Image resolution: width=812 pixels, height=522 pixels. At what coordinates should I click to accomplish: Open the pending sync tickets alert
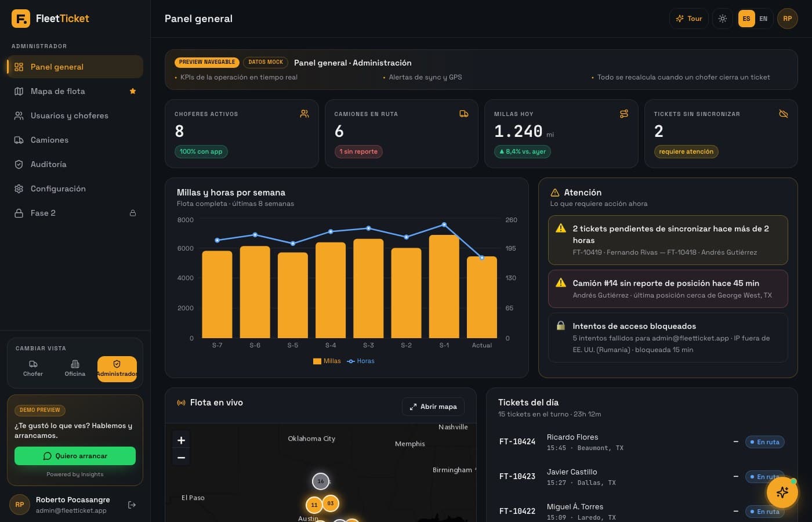(x=668, y=240)
